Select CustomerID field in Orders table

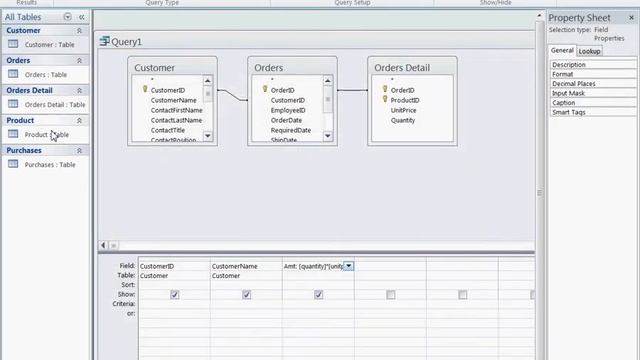(288, 100)
